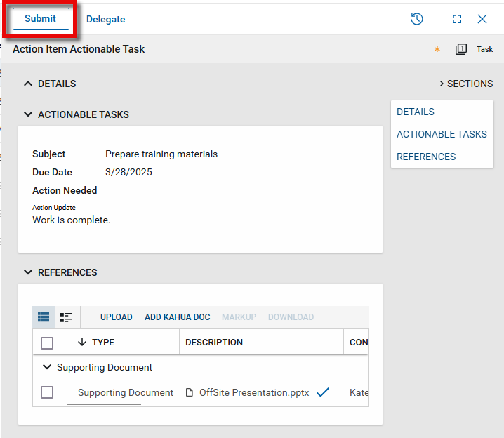This screenshot has height=438, width=504.
Task: Close the Action Item task panel
Action: 482,19
